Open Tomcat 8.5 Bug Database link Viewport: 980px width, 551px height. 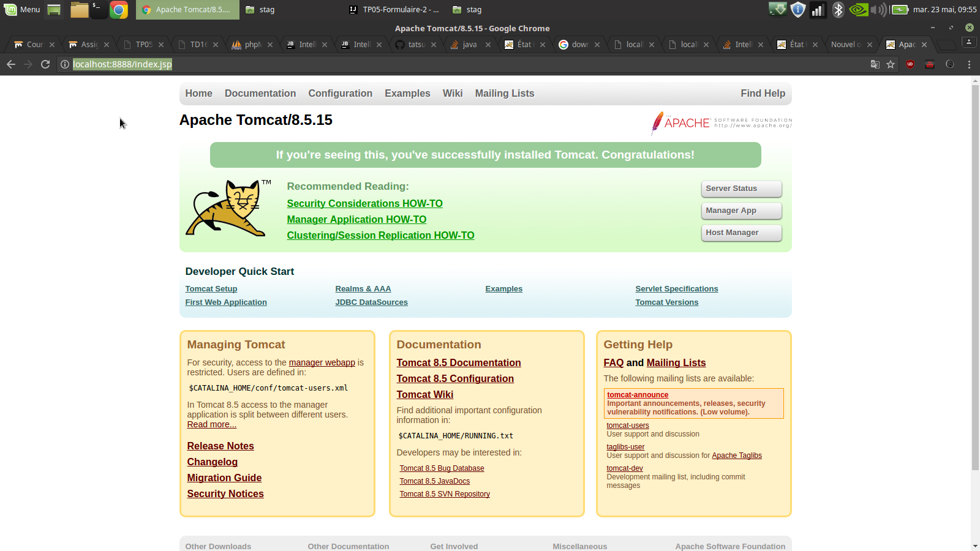click(x=442, y=468)
